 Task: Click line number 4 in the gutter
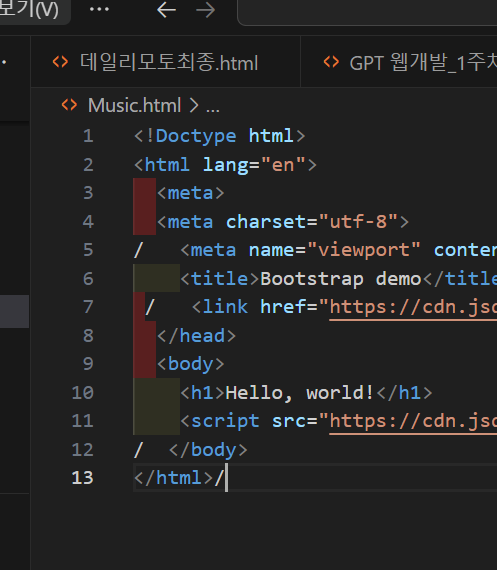[x=88, y=222]
